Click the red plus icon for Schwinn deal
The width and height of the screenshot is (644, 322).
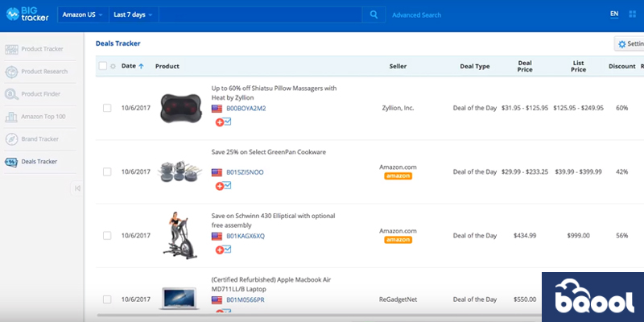(x=220, y=250)
